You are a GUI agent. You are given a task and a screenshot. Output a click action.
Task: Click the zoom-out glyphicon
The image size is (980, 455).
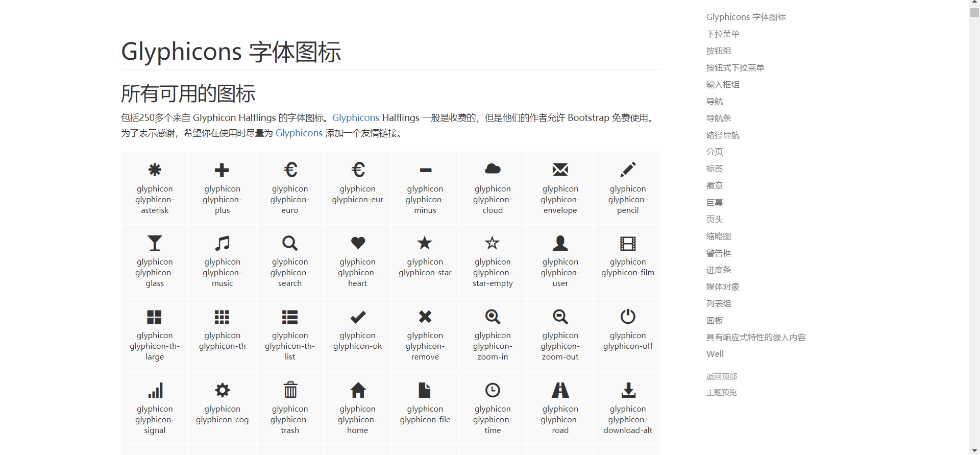[x=560, y=317]
